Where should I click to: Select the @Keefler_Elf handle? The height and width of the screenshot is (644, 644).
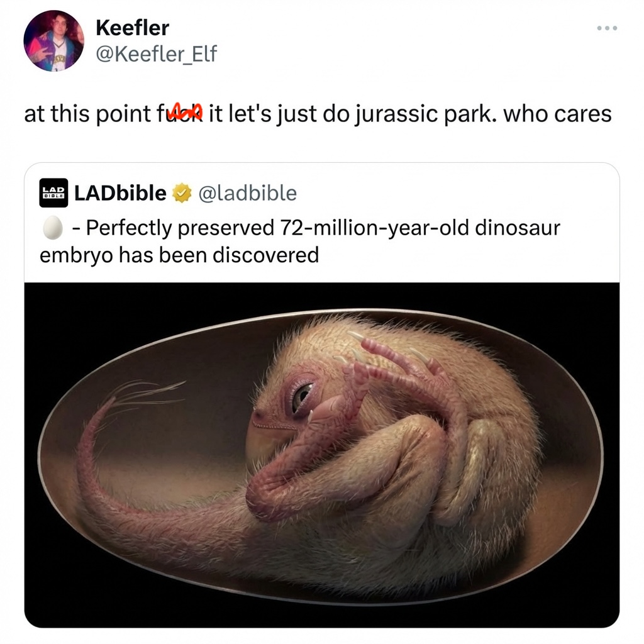click(156, 53)
